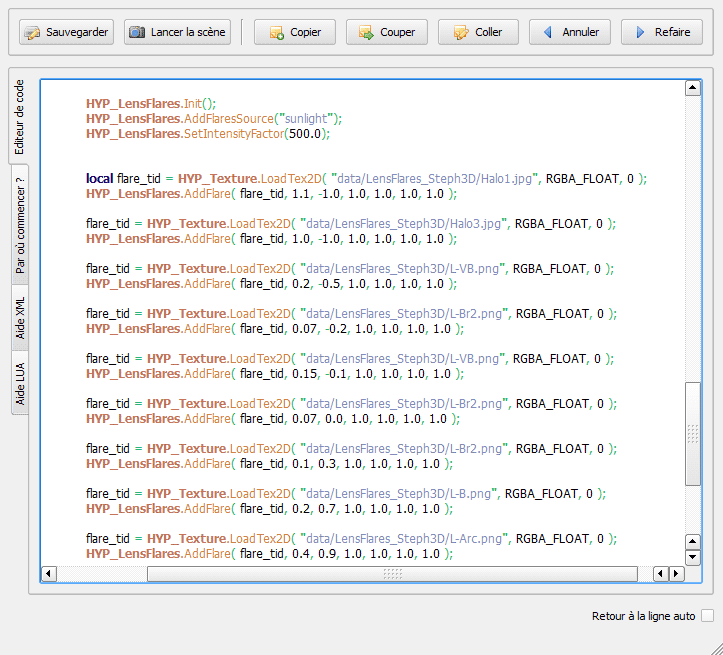Click the Coller paste icon
723x655 pixels.
pos(461,33)
